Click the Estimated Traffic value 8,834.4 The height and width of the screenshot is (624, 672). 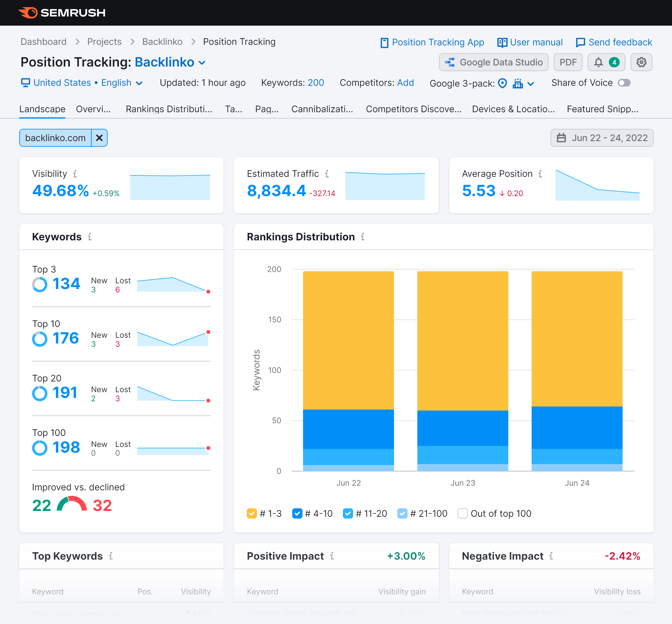tap(276, 191)
